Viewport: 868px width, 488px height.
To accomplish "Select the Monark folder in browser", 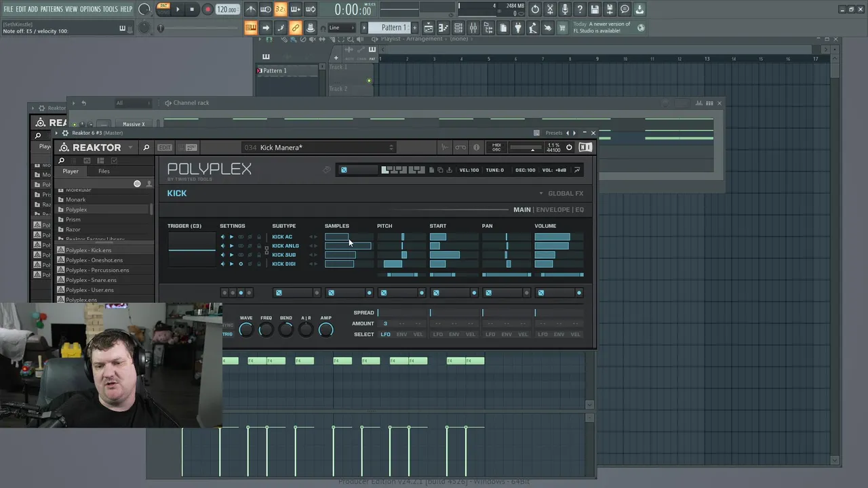I will 75,200.
